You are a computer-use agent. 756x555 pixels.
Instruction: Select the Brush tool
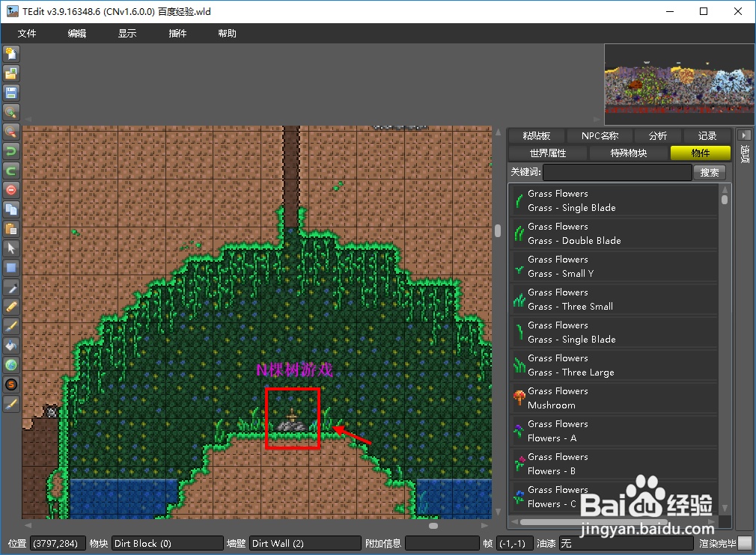tap(11, 326)
